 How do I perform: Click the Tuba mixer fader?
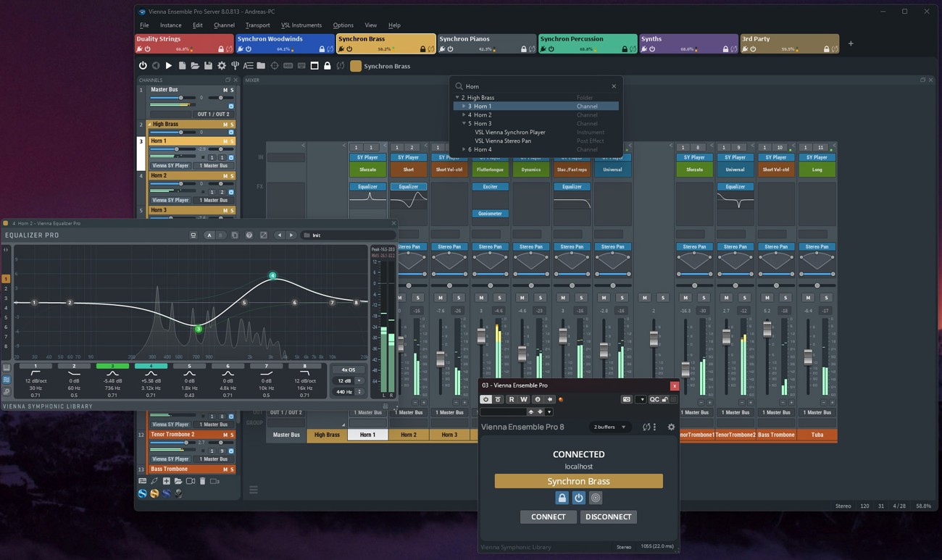click(x=808, y=356)
